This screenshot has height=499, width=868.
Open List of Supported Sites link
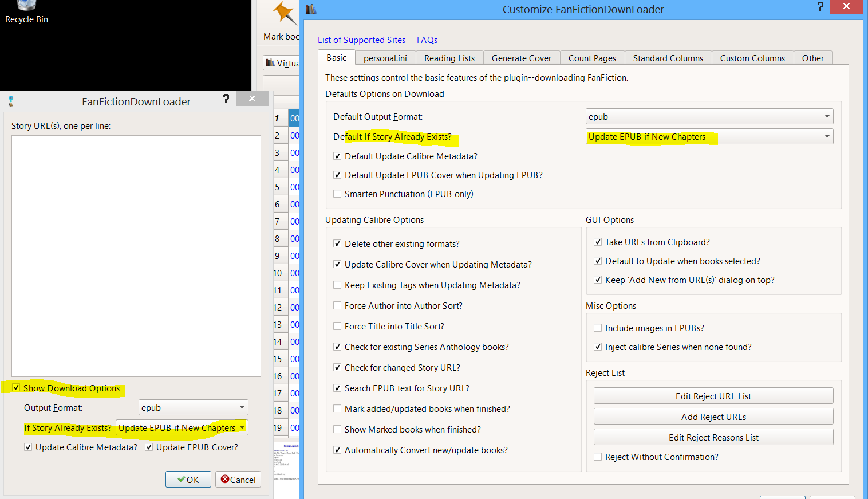click(x=362, y=40)
